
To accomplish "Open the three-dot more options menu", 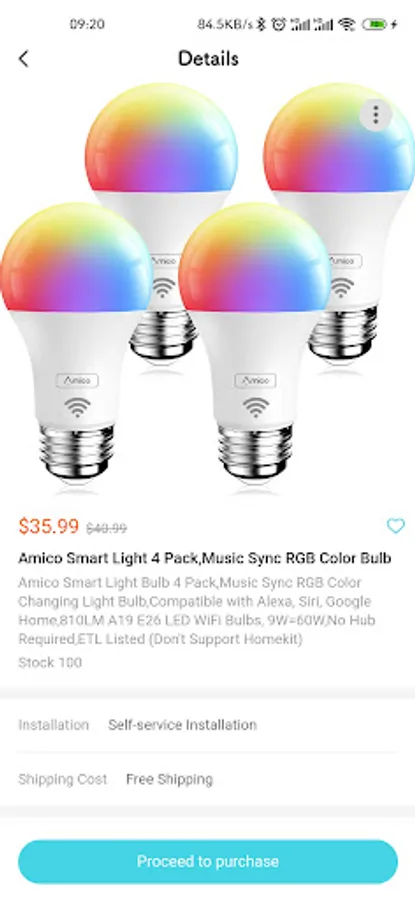I will coord(375,115).
